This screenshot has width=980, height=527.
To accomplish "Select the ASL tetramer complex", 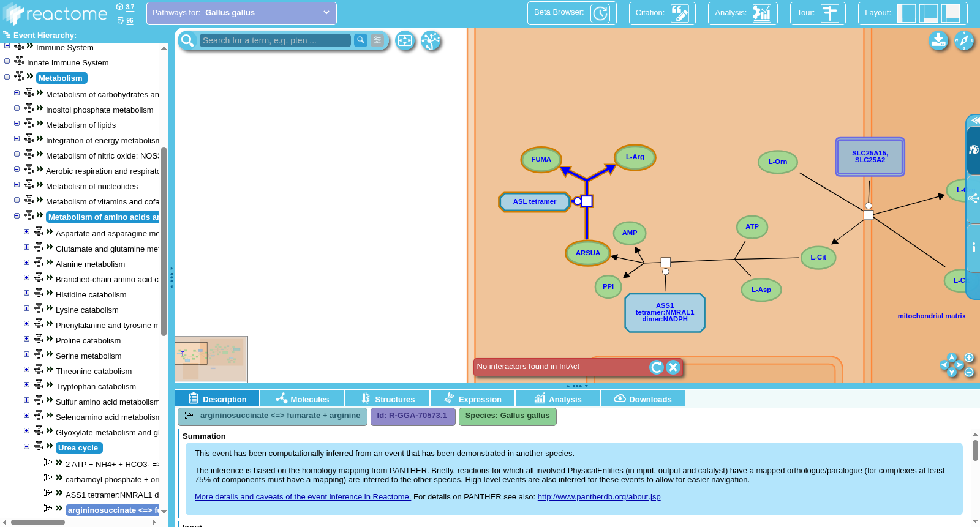I will [535, 201].
